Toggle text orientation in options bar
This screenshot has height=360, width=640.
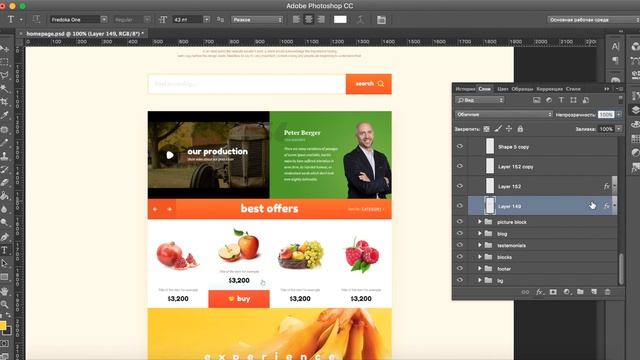36,19
